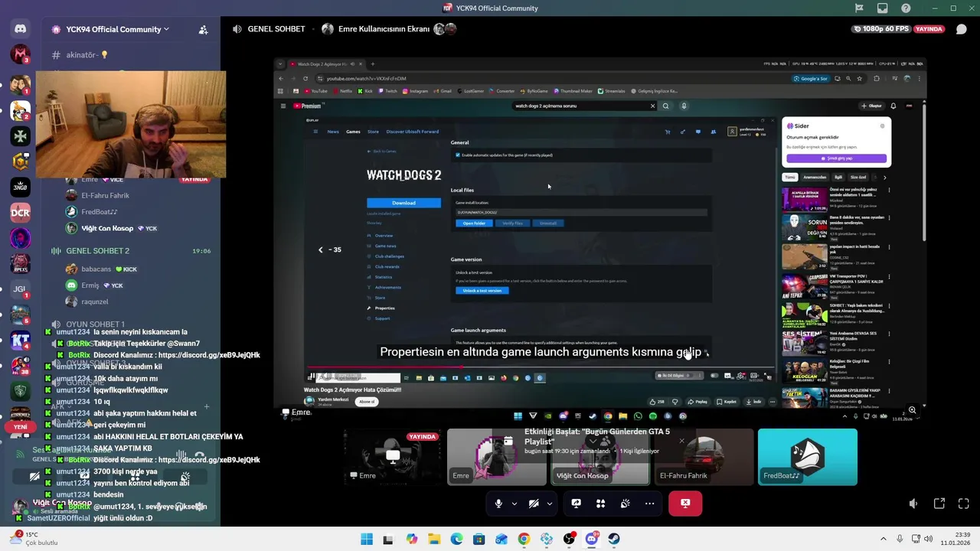Open the DCR server icon
The width and height of the screenshot is (980, 551).
[20, 213]
